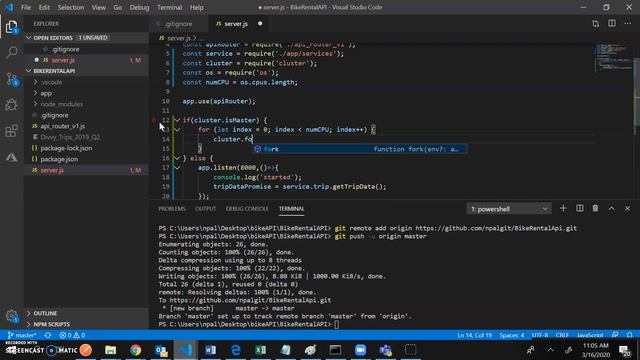
Task: Click the editor minimap
Action: point(613,57)
